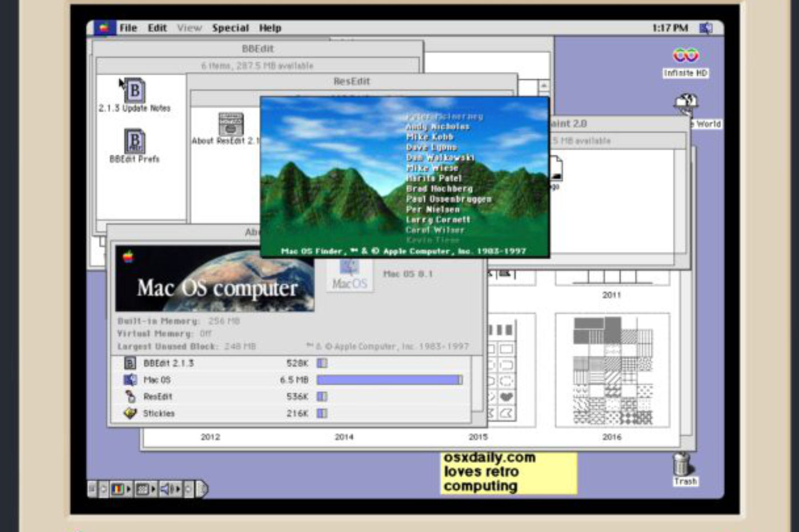Click "6 items, 287.5 MB available" in BBEdit window
Viewport: 799px width, 532px height.
coord(257,66)
